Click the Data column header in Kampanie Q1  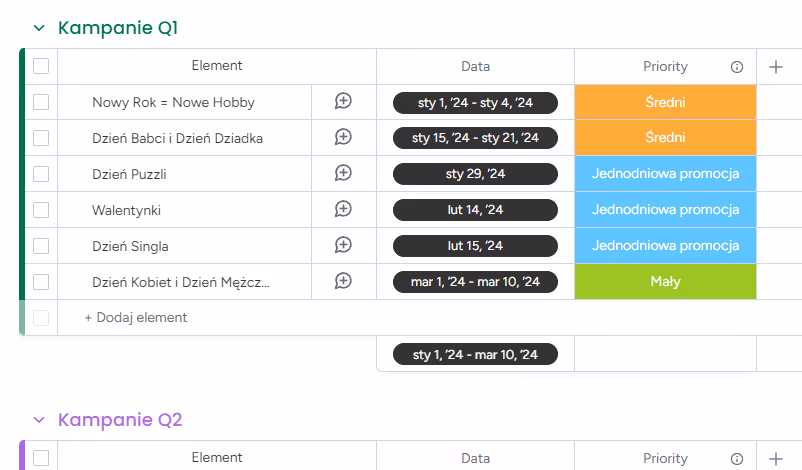pos(476,66)
